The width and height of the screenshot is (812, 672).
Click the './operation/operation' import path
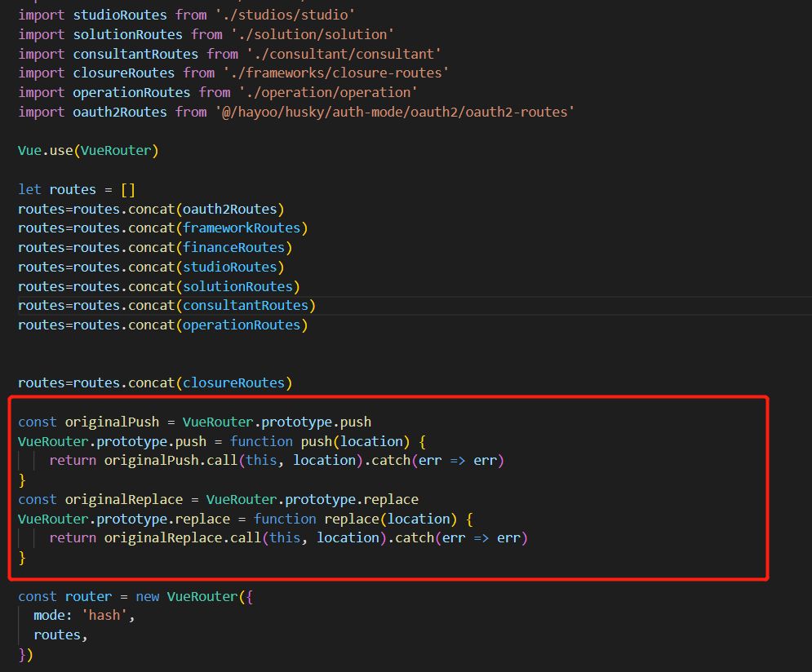[x=328, y=93]
